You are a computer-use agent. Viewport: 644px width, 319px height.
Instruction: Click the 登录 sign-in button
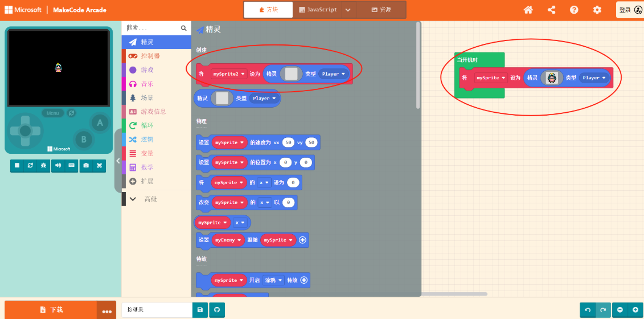pos(629,10)
